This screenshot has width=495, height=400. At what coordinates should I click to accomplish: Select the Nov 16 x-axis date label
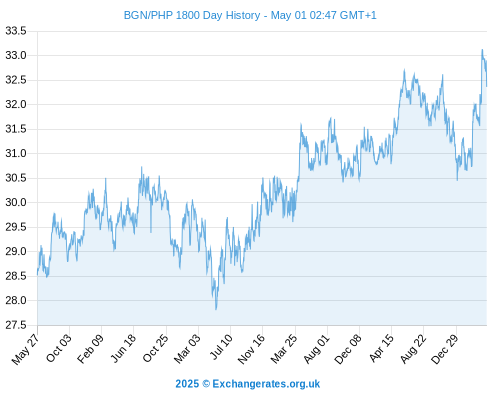pyautogui.click(x=251, y=349)
